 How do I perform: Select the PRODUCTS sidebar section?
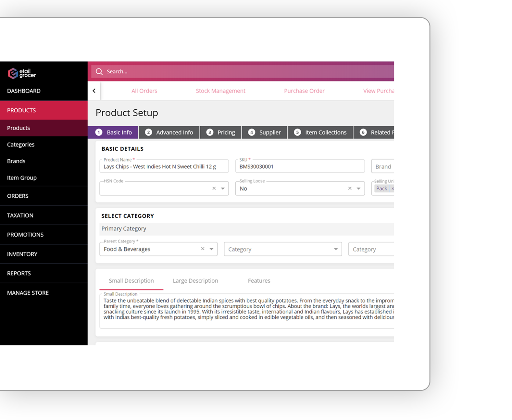44,110
